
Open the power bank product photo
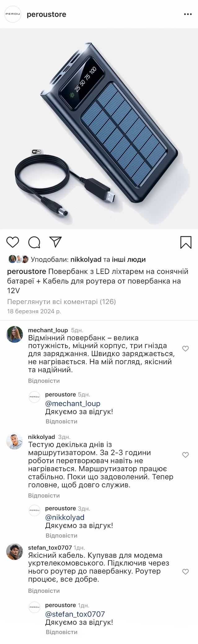coord(99,129)
